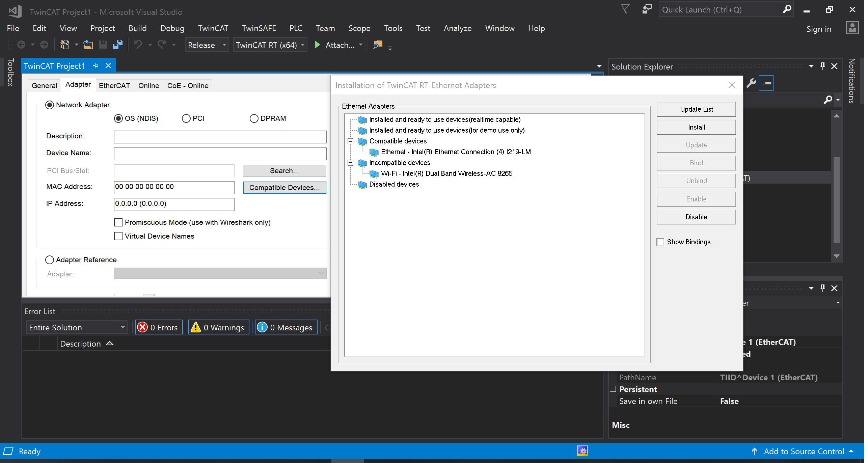Click the Open File toolbar icon
The height and width of the screenshot is (463, 868).
click(x=88, y=45)
